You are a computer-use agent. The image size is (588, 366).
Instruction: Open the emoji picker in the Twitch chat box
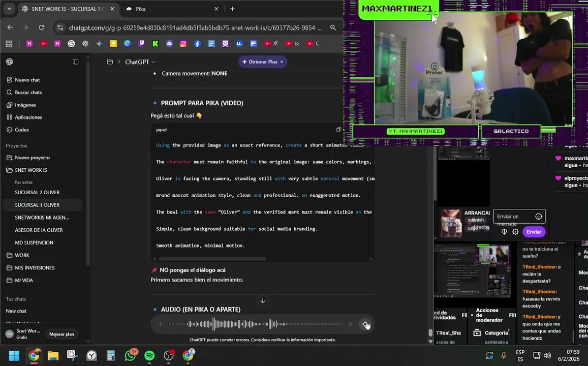click(x=539, y=217)
